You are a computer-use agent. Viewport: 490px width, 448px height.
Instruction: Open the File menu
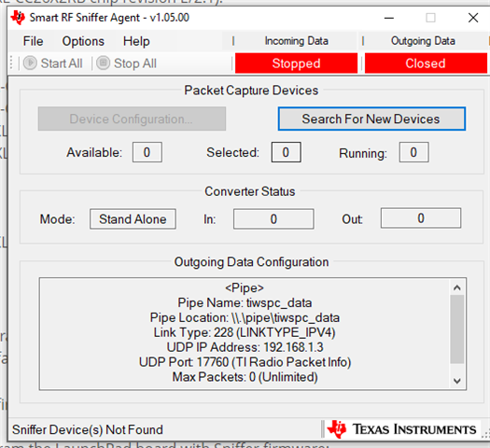pyautogui.click(x=33, y=41)
